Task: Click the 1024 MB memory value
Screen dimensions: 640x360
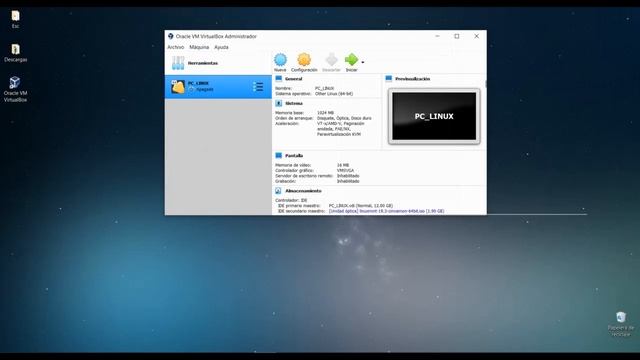Action: [325, 113]
